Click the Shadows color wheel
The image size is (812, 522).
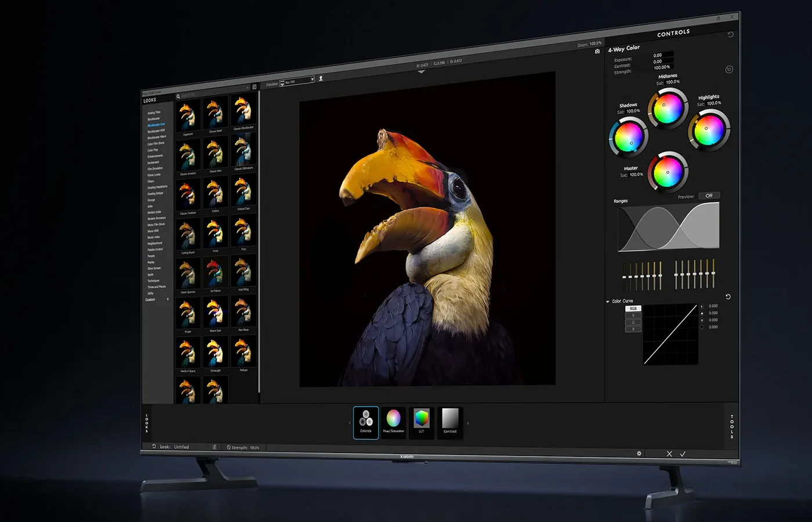[628, 137]
